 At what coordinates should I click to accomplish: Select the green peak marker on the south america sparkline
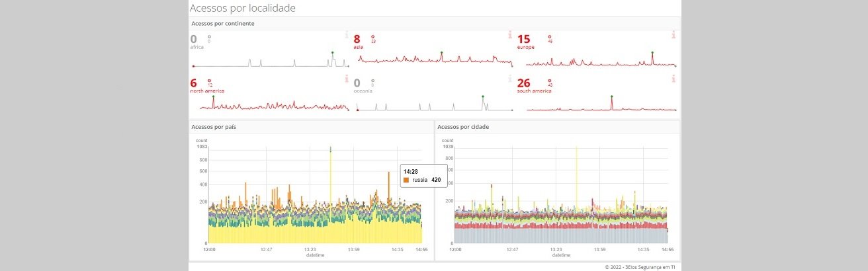click(611, 96)
